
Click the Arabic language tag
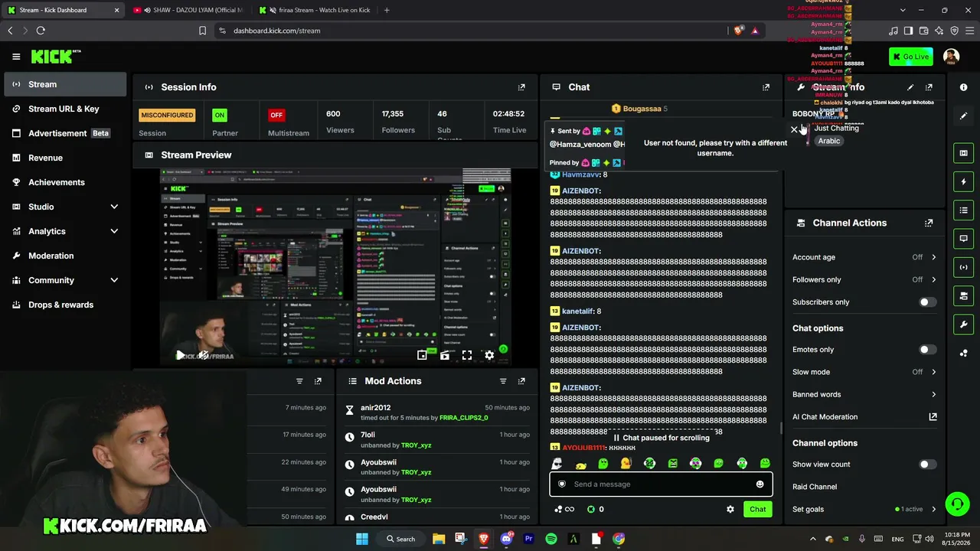829,141
